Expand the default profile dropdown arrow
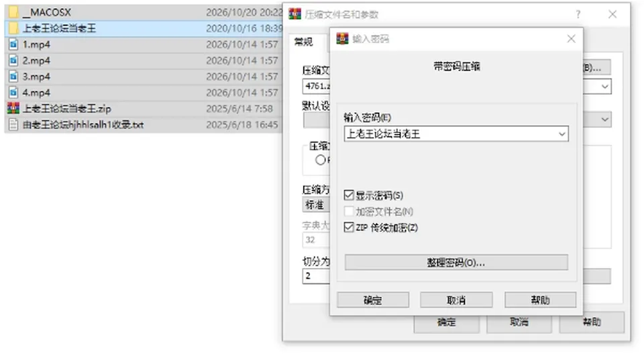Image resolution: width=644 pixels, height=354 pixels. [604, 120]
